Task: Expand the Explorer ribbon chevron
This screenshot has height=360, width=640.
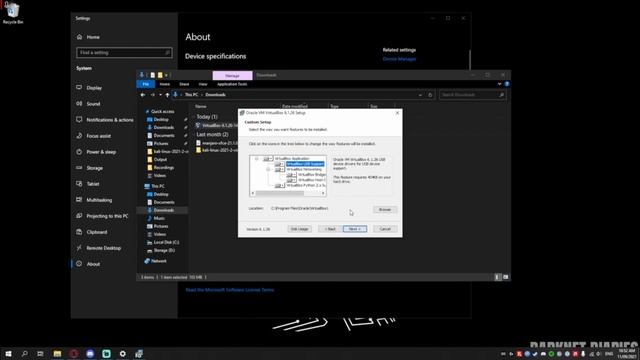Action: pos(499,84)
